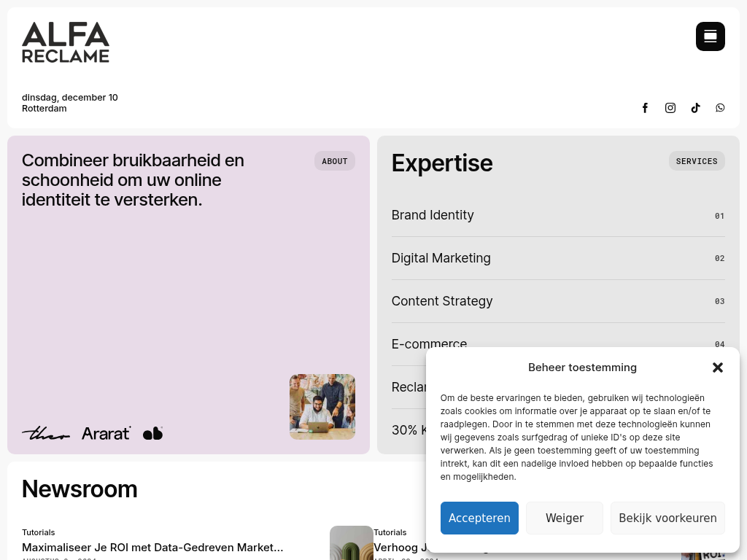Click number 01 beside Brand Identity
This screenshot has height=560, width=747.
719,216
